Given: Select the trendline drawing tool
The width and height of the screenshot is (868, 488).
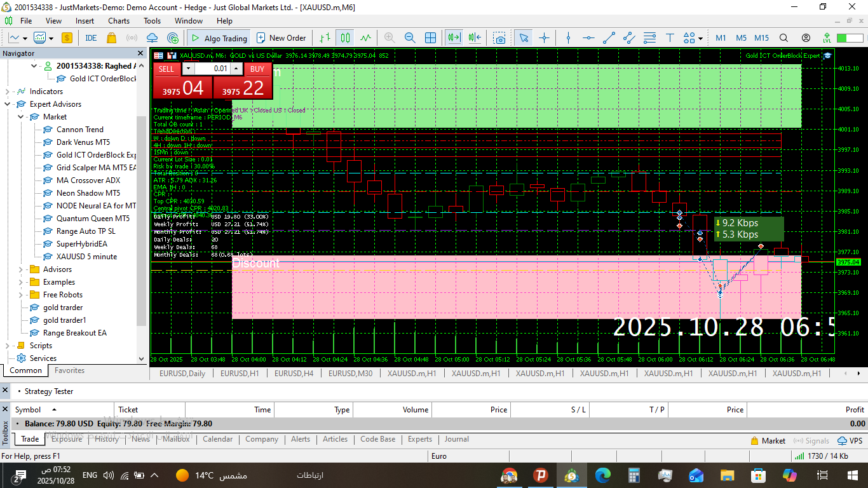Looking at the screenshot, I should click(609, 38).
